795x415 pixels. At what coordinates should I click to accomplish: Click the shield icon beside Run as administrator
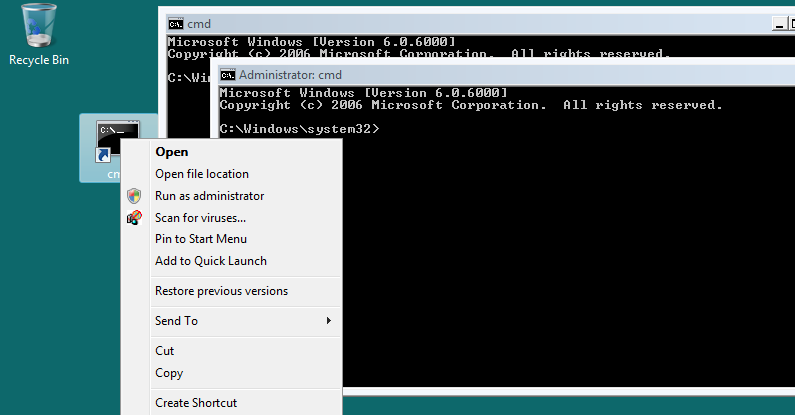pos(134,196)
